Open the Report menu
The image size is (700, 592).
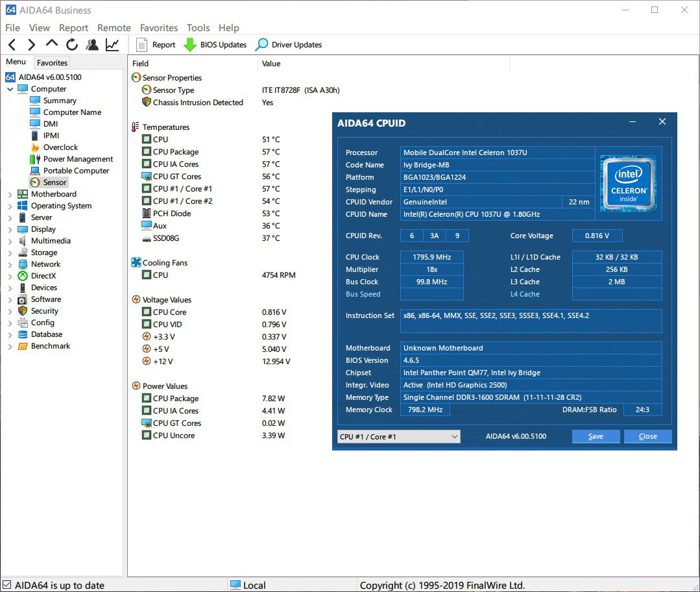(x=74, y=28)
